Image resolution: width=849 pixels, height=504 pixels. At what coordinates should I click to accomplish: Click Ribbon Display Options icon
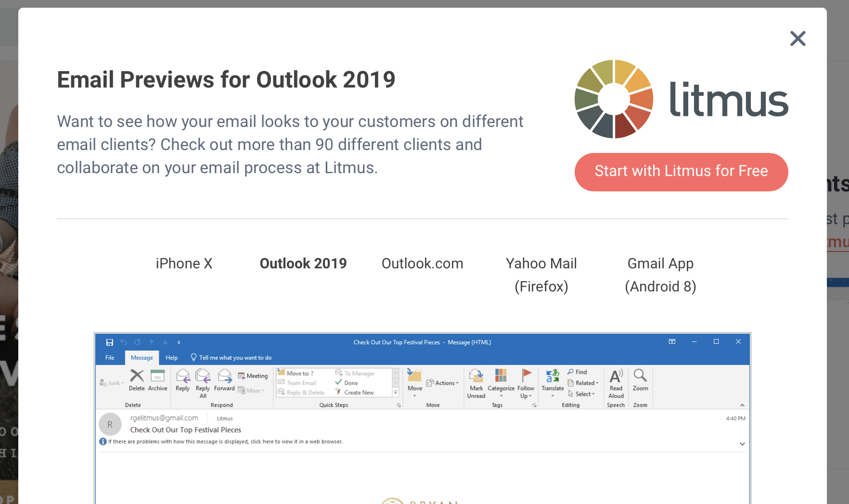pyautogui.click(x=672, y=342)
